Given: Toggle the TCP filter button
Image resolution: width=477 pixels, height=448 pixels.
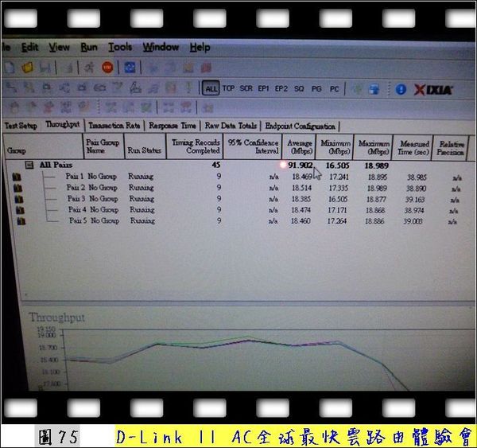Looking at the screenshot, I should (228, 88).
